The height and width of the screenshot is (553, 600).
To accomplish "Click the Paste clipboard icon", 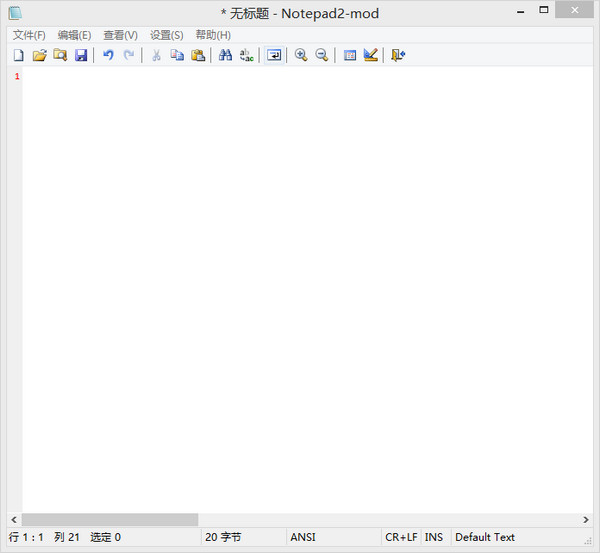I will [x=198, y=55].
